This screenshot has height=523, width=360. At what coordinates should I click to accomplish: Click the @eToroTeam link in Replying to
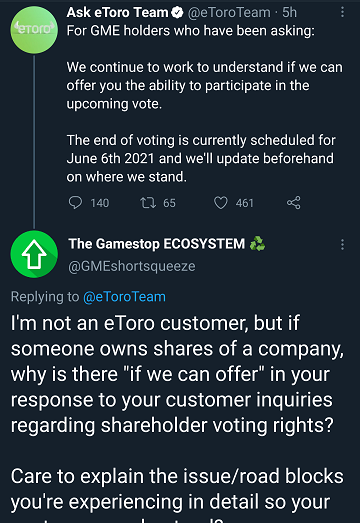pos(124,297)
